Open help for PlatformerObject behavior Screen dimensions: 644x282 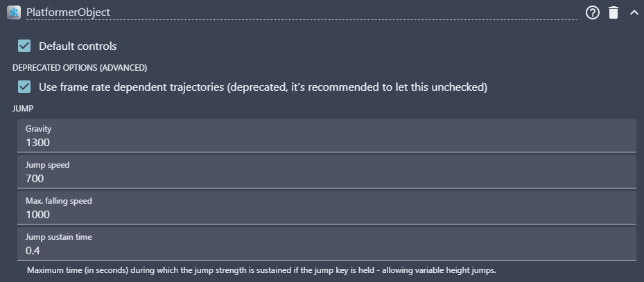coord(593,12)
